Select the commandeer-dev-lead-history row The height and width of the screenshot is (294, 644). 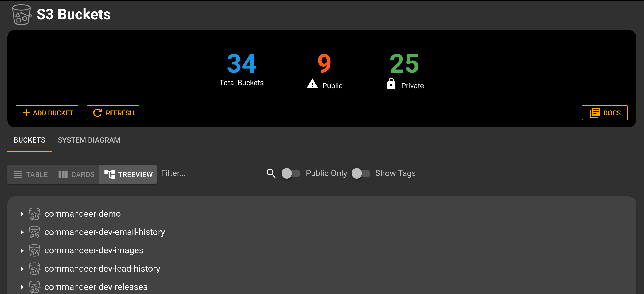click(322, 269)
